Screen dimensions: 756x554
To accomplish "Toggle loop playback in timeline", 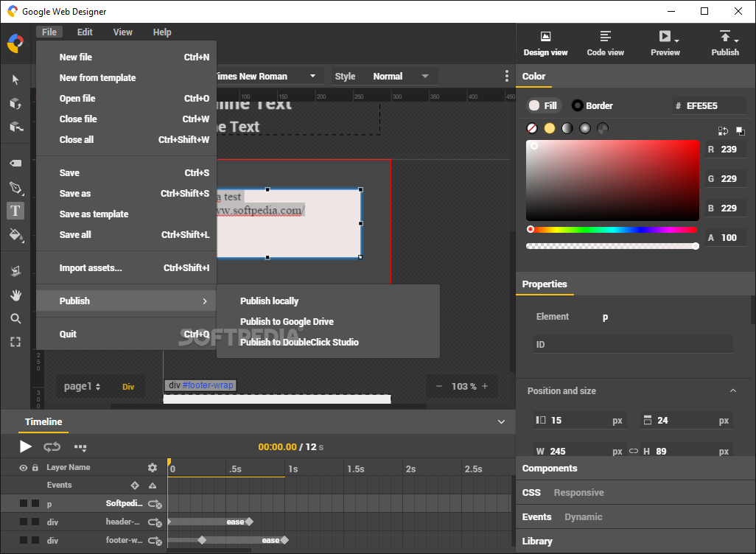I will click(52, 447).
